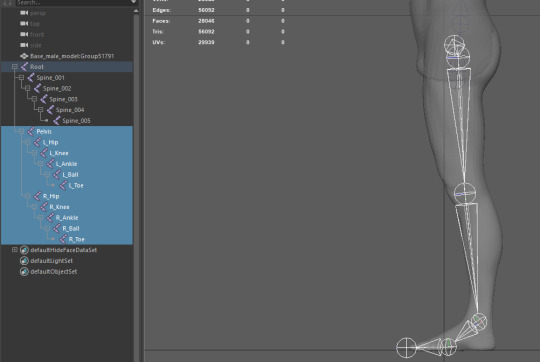The width and height of the screenshot is (540, 362).
Task: Collapse the Root hierarchy node
Action: tap(15, 67)
